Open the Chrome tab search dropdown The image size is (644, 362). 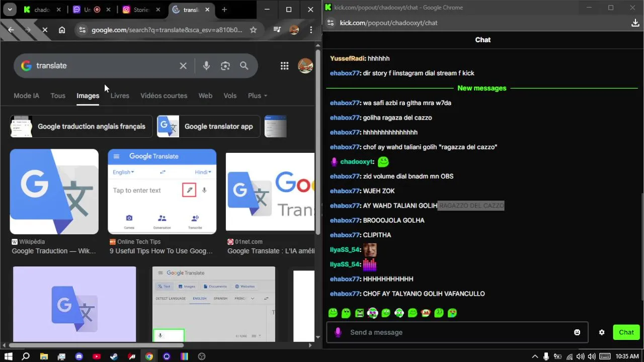[x=10, y=10]
